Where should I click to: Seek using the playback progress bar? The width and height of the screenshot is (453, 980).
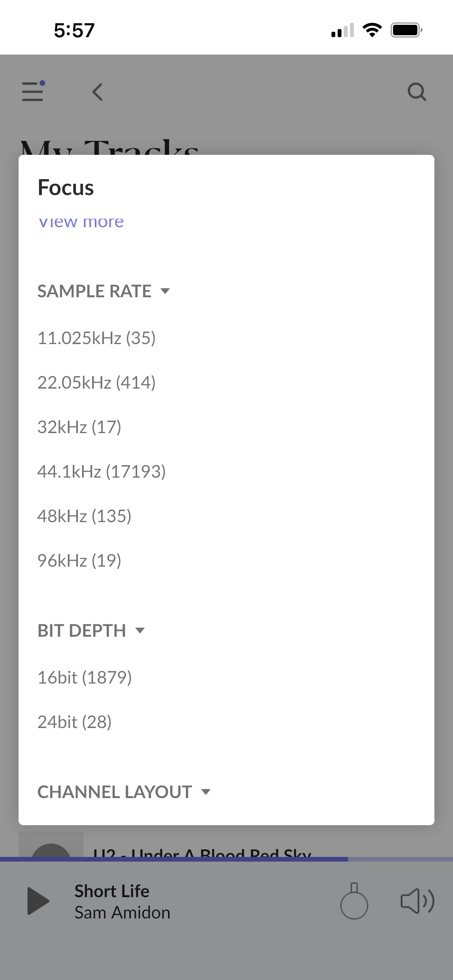tap(226, 859)
